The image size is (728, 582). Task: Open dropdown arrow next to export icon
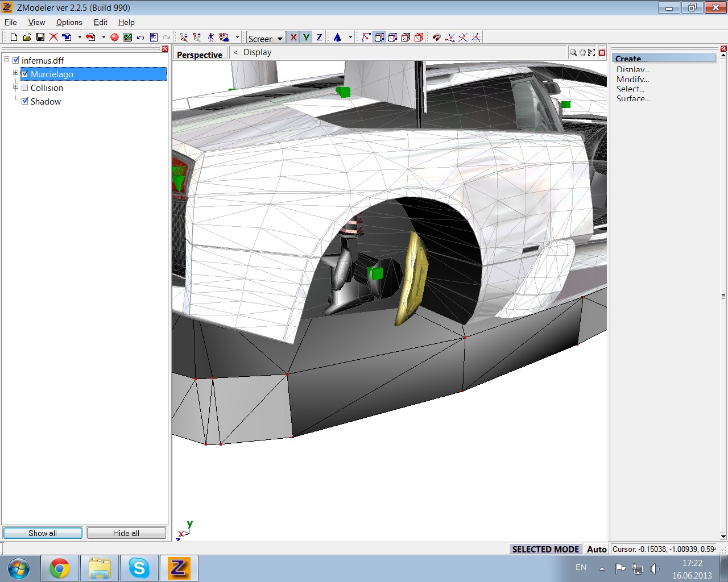[104, 38]
